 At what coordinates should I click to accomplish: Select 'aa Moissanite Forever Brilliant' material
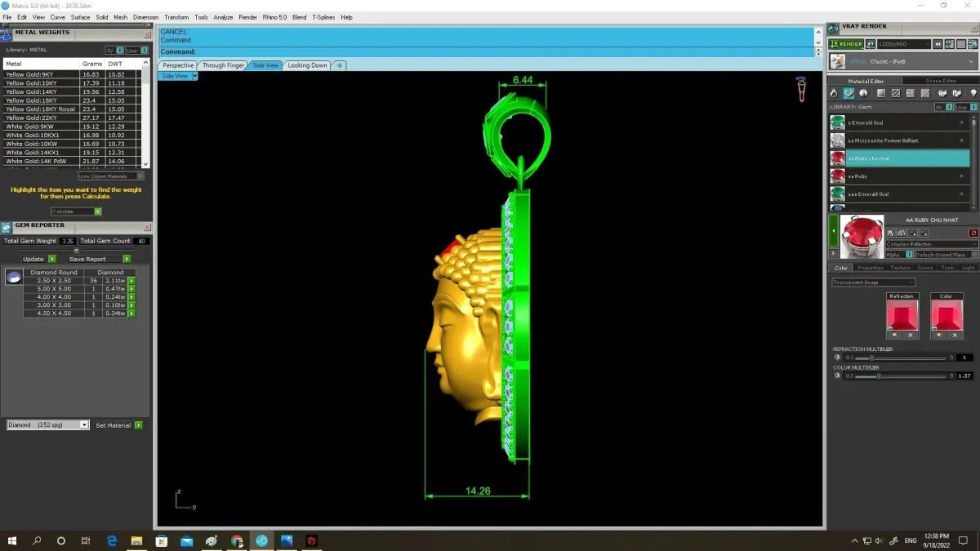[x=898, y=140]
